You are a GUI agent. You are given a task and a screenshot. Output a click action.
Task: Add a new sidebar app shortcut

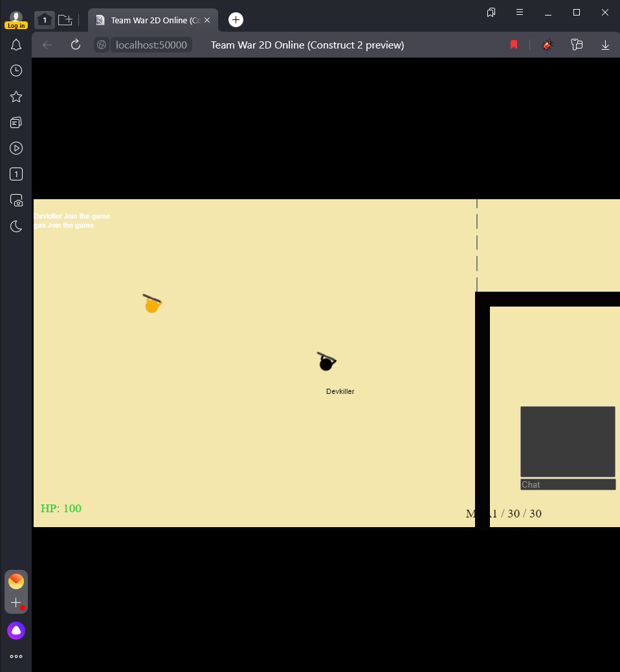[x=16, y=603]
